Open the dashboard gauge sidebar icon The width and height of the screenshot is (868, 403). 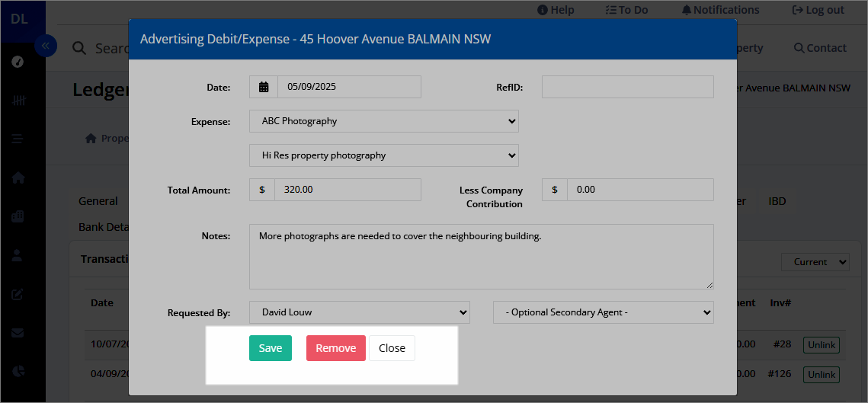18,62
